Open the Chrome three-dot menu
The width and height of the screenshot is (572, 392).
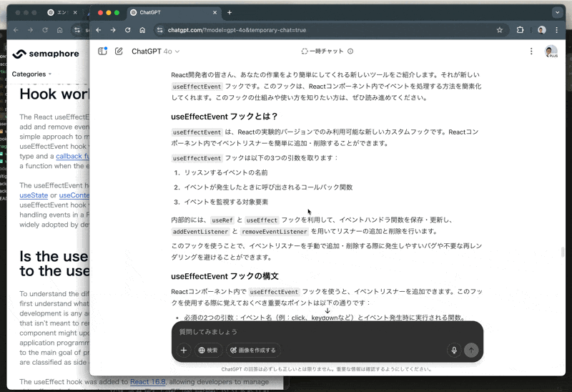coord(557,30)
